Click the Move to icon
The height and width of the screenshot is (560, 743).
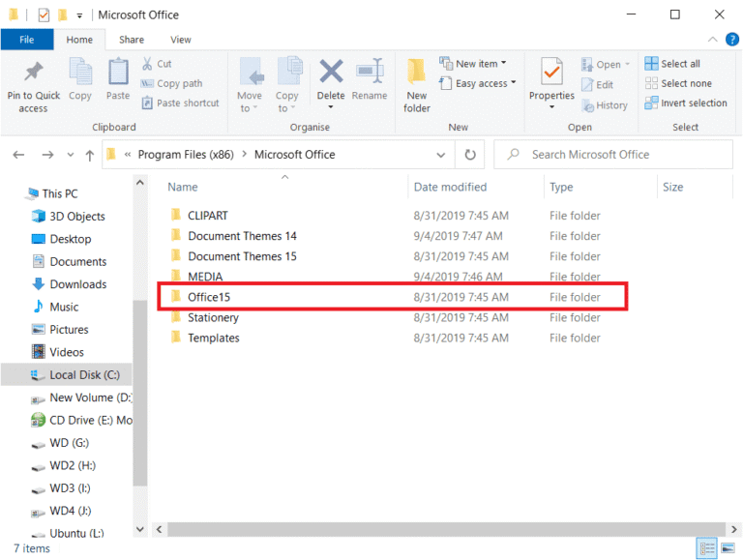(x=252, y=72)
